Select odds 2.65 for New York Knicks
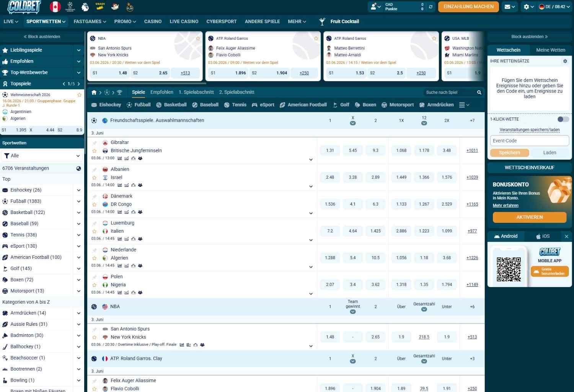 click(x=375, y=337)
